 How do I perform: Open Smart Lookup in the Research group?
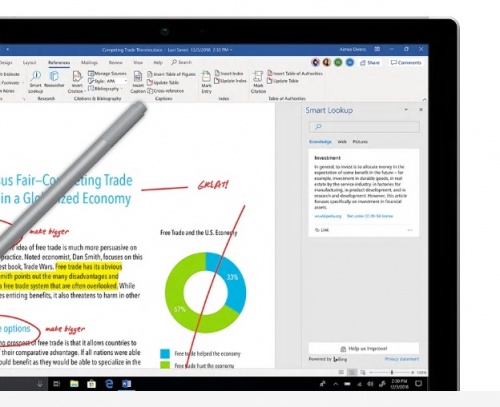click(x=36, y=82)
